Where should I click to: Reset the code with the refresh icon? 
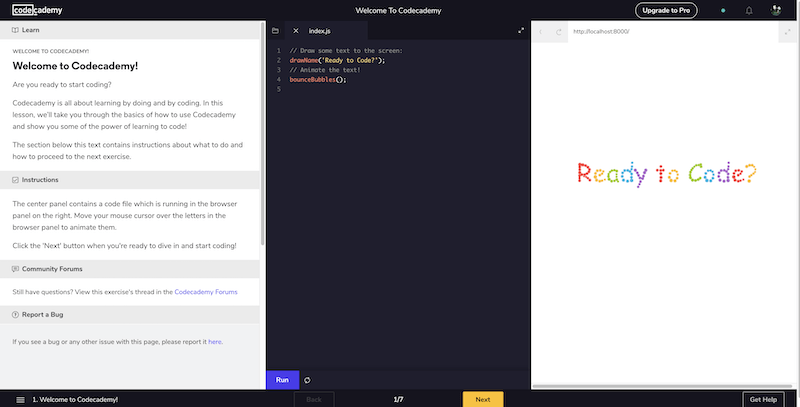tap(307, 380)
